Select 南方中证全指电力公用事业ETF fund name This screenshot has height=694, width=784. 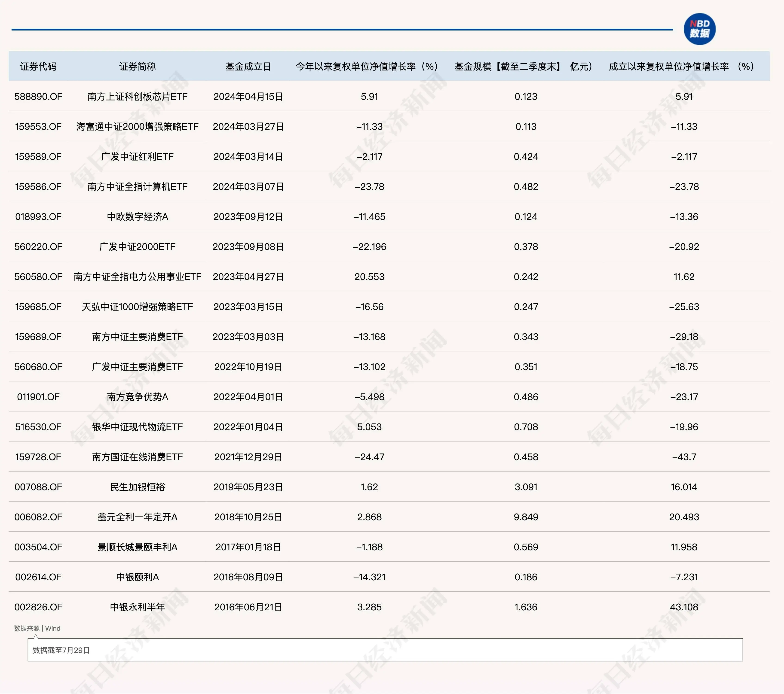coord(137,277)
